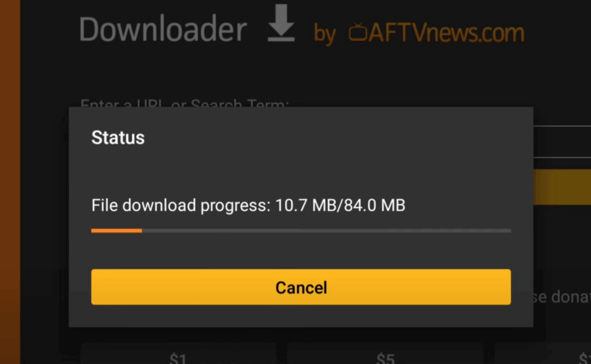591x364 pixels.
Task: Click the File download progress label
Action: (x=181, y=205)
